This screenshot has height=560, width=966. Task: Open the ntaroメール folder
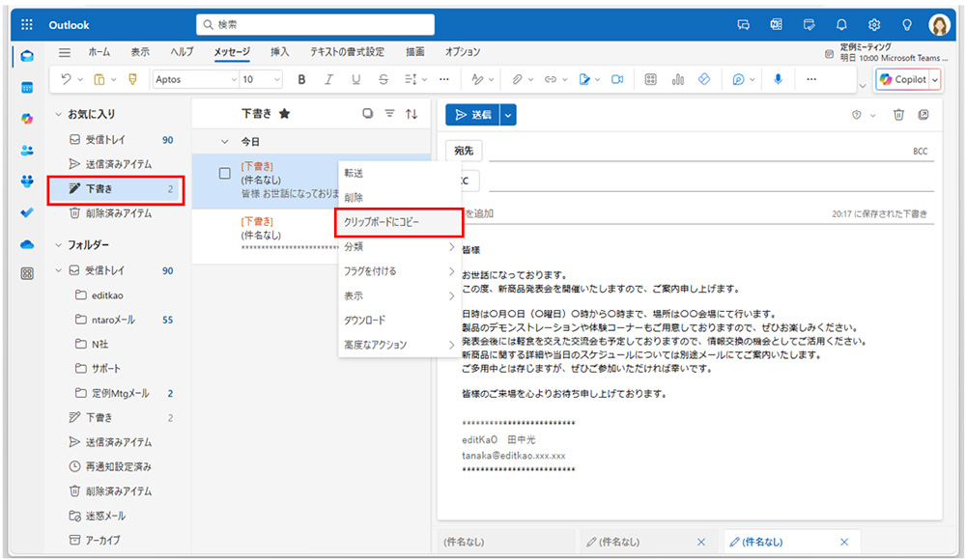tap(115, 320)
